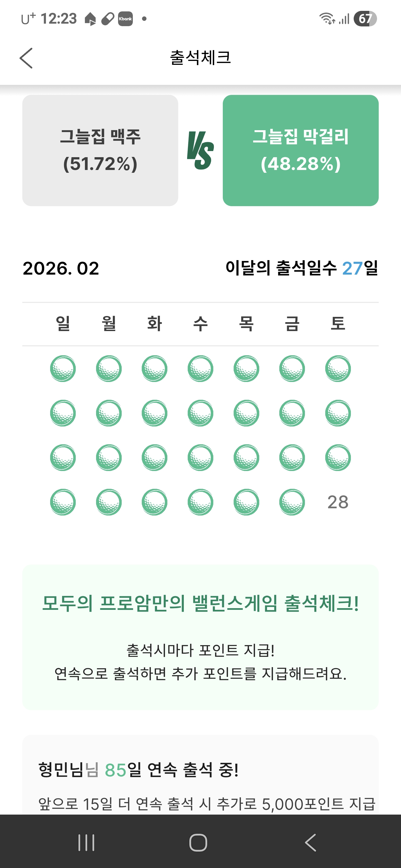Tap the 밸런스게임 출석체크 info banner
The height and width of the screenshot is (868, 401).
[x=200, y=637]
